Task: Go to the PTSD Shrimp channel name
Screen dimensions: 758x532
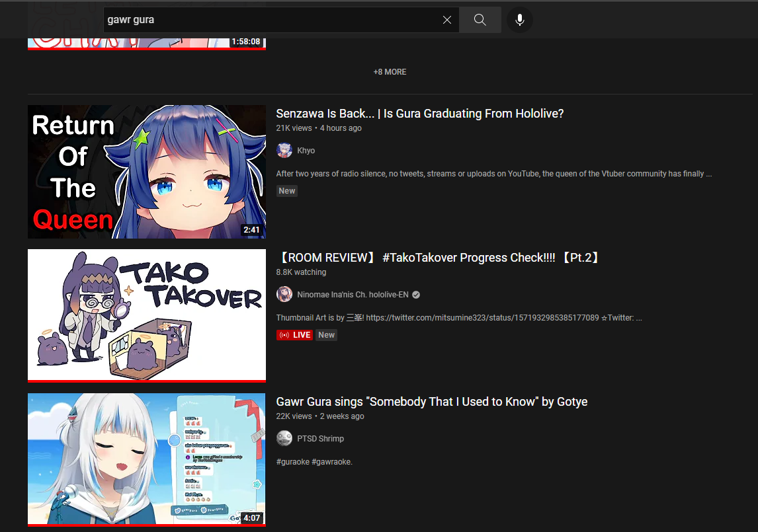Action: coord(321,439)
